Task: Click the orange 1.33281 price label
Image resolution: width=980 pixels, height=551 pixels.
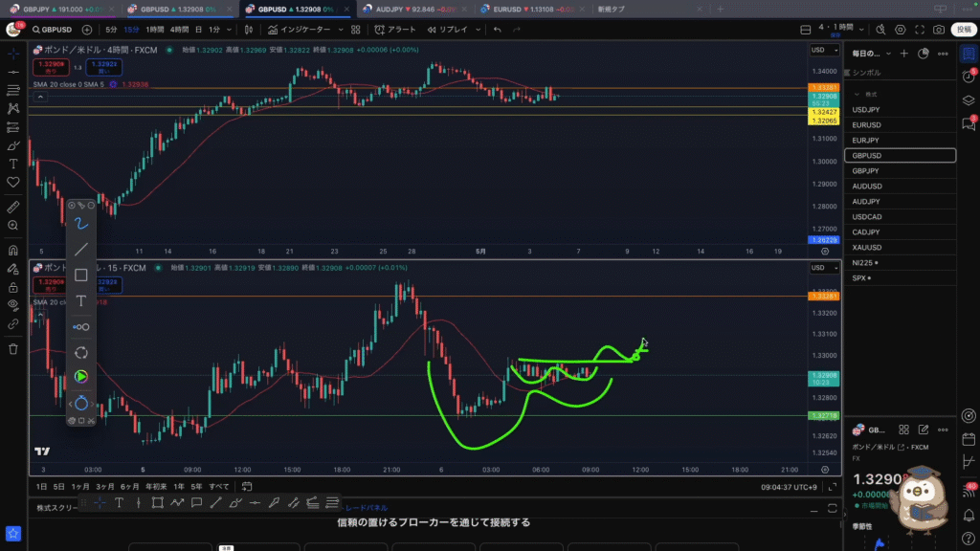Action: [824, 88]
